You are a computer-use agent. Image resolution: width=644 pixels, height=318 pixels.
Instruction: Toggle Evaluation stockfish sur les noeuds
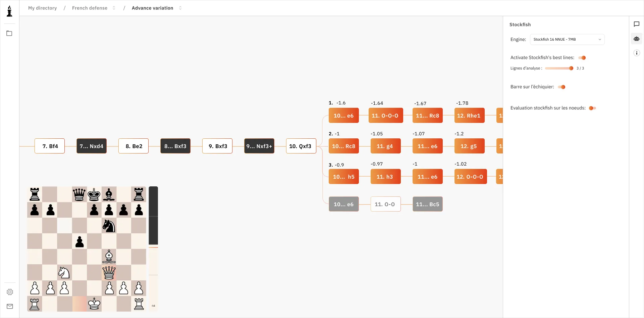coord(592,108)
